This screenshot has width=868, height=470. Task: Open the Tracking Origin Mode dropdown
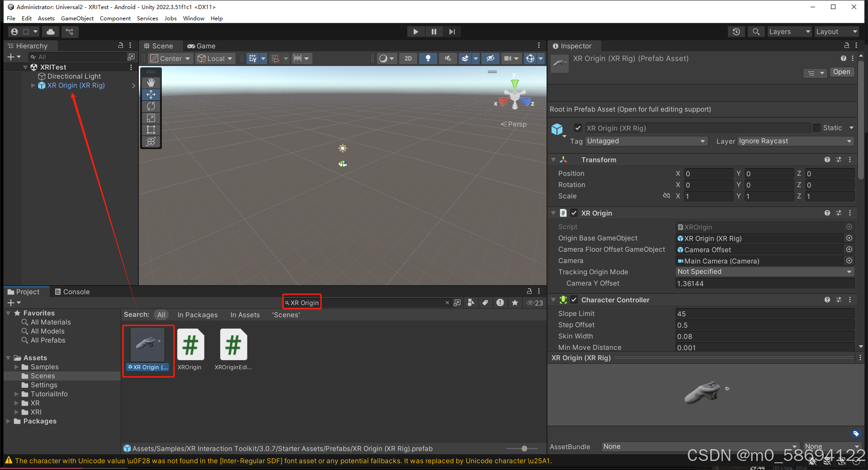pyautogui.click(x=764, y=272)
